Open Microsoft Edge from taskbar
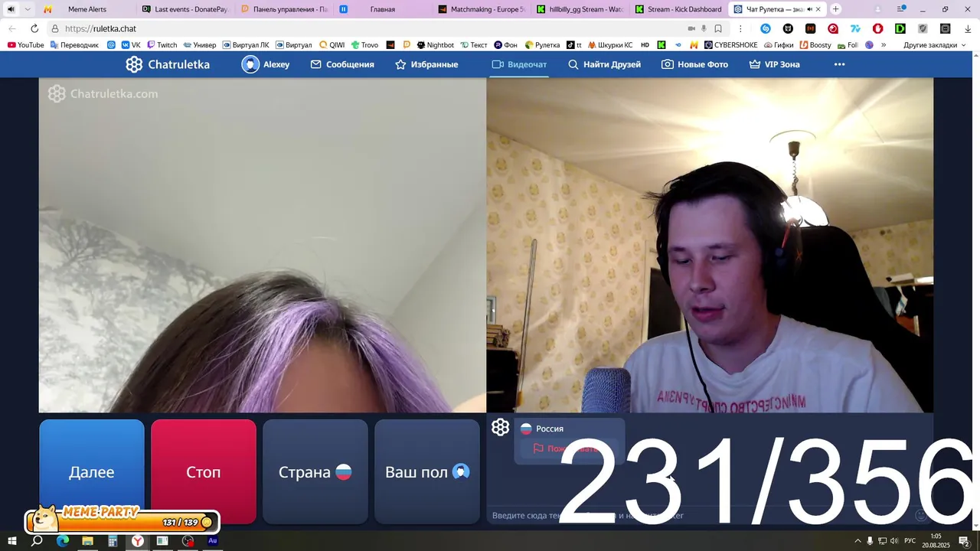The width and height of the screenshot is (980, 551). [x=62, y=541]
